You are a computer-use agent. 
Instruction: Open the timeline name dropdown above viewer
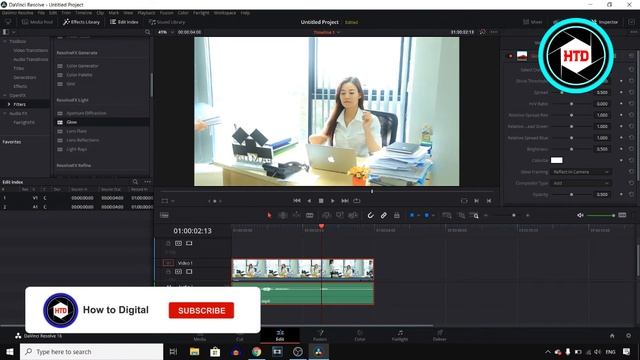(x=327, y=32)
